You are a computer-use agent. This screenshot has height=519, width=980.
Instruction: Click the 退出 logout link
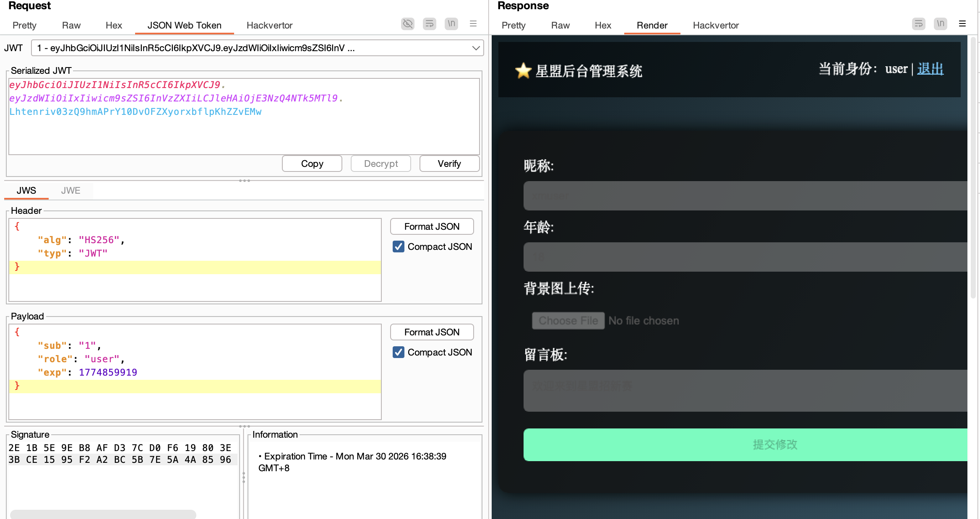click(x=930, y=69)
